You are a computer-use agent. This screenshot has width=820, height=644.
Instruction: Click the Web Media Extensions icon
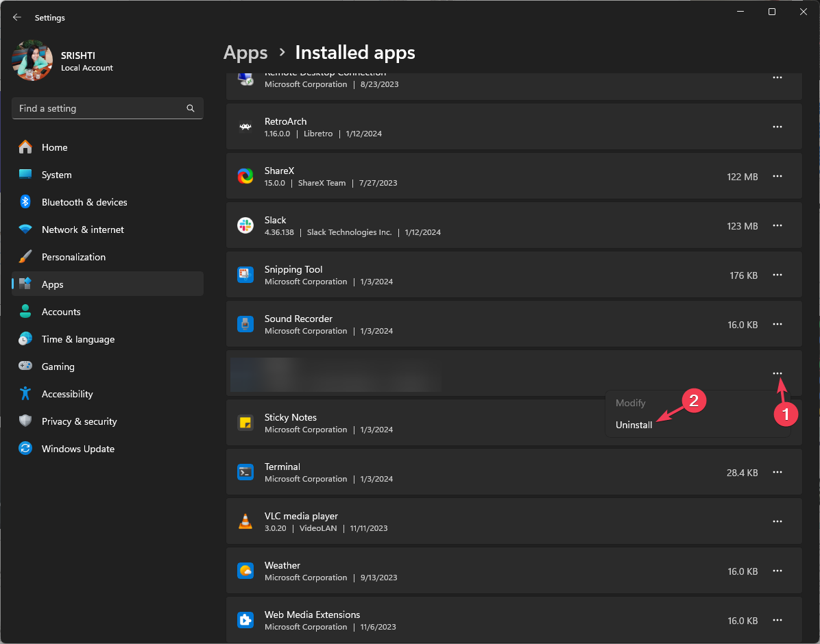pyautogui.click(x=245, y=620)
